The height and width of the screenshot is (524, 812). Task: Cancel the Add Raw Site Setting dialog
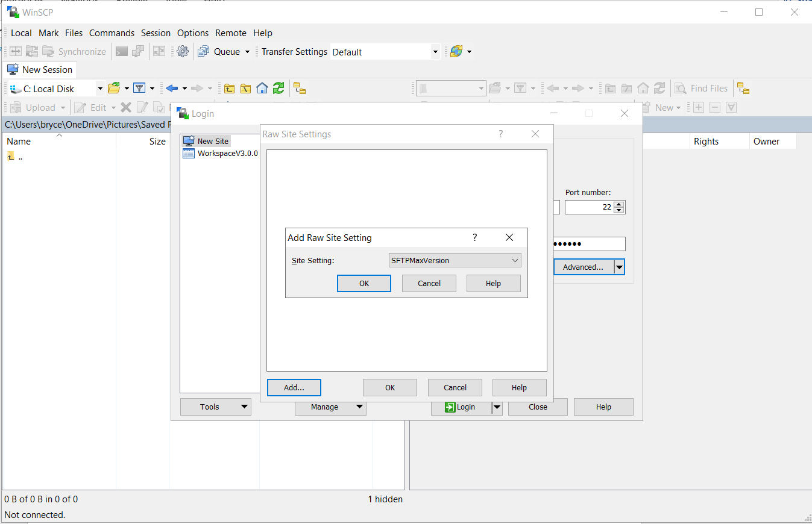point(429,284)
